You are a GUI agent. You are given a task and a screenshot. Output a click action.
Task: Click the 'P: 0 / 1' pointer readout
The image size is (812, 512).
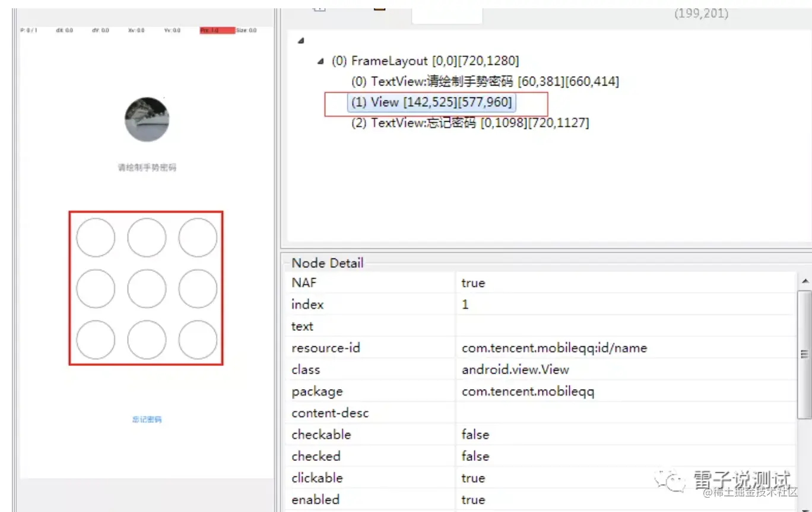28,30
